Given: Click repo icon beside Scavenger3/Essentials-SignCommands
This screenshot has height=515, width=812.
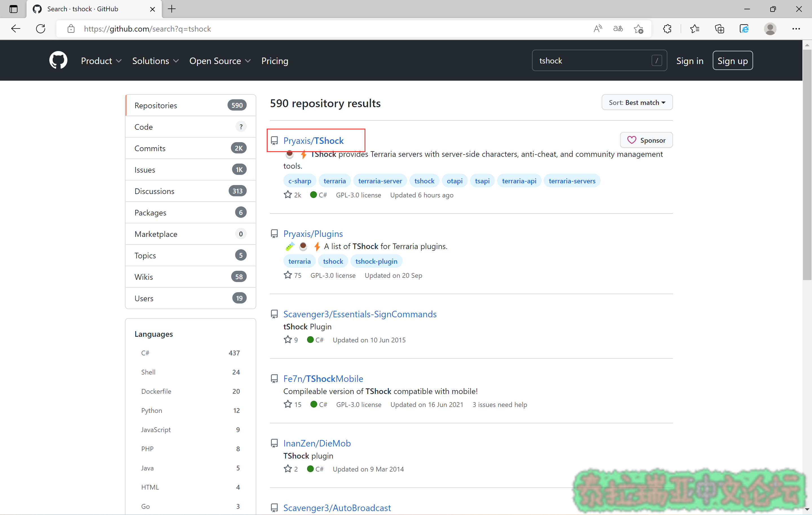Looking at the screenshot, I should [x=275, y=314].
